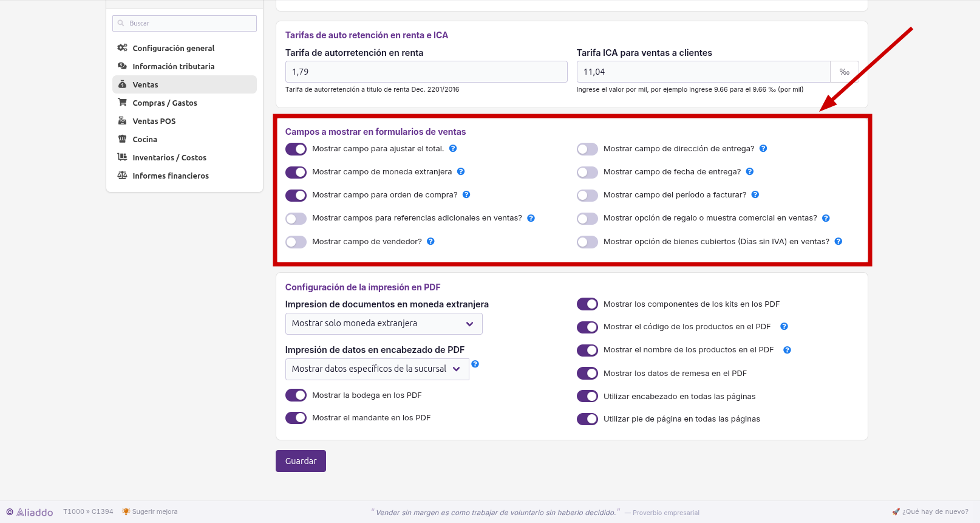Click the help icon beside 'Mostrar campo de vendedor?'

[430, 241]
